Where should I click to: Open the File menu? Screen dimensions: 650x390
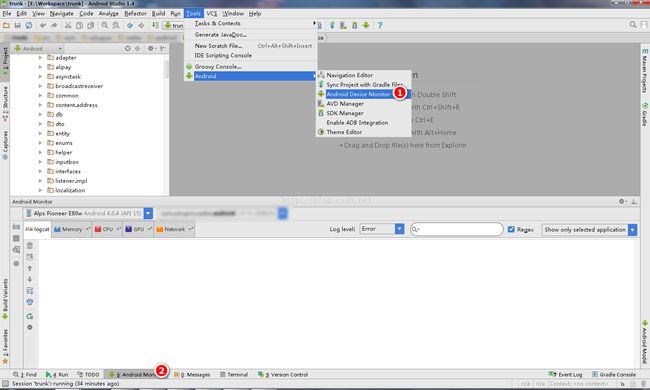[x=7, y=14]
